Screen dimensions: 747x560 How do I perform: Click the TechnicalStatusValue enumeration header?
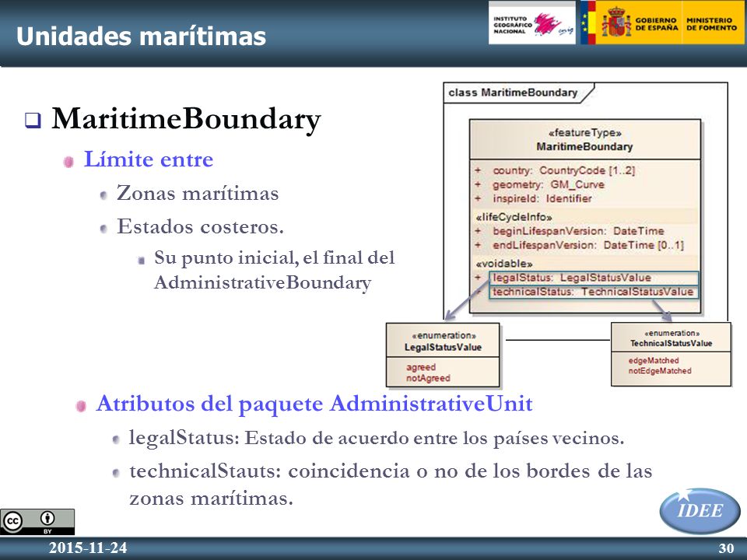coord(671,338)
